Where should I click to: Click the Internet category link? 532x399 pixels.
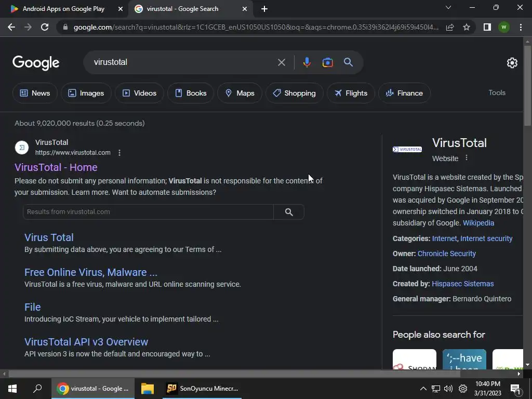445,238
